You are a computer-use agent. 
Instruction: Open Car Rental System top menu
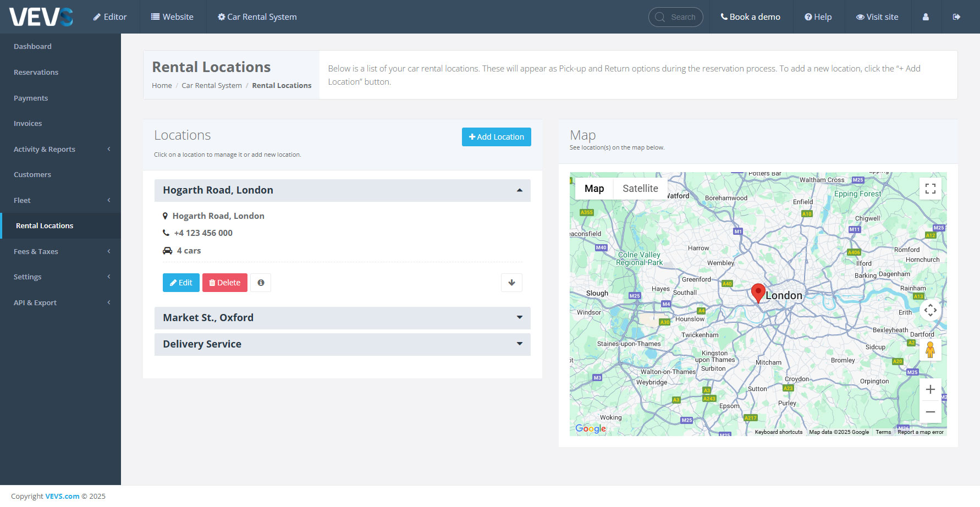pos(257,17)
